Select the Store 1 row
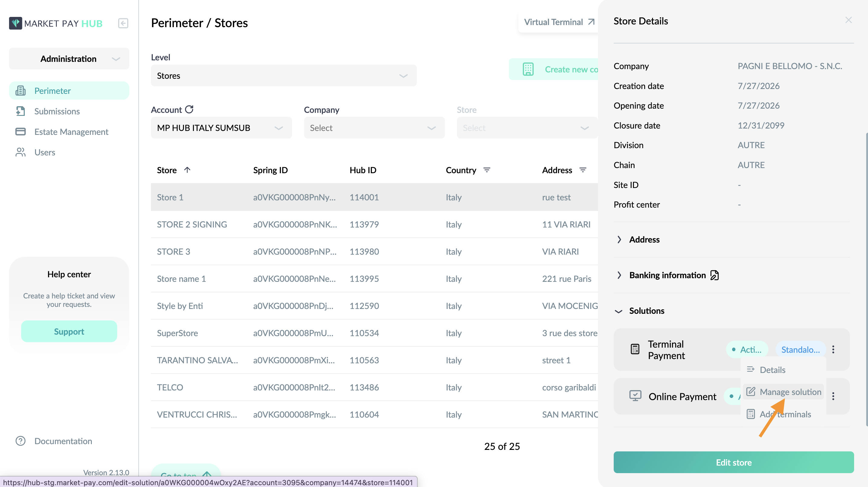This screenshot has width=868, height=487. [x=375, y=197]
